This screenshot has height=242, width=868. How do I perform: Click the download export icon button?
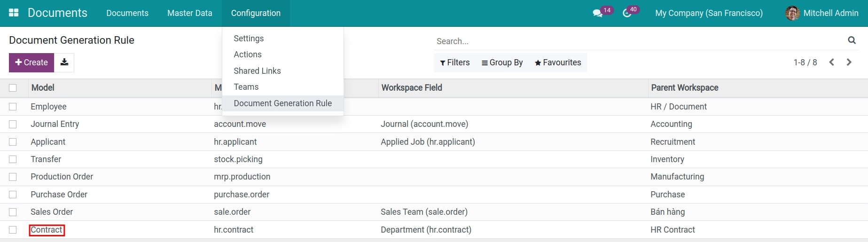point(64,62)
